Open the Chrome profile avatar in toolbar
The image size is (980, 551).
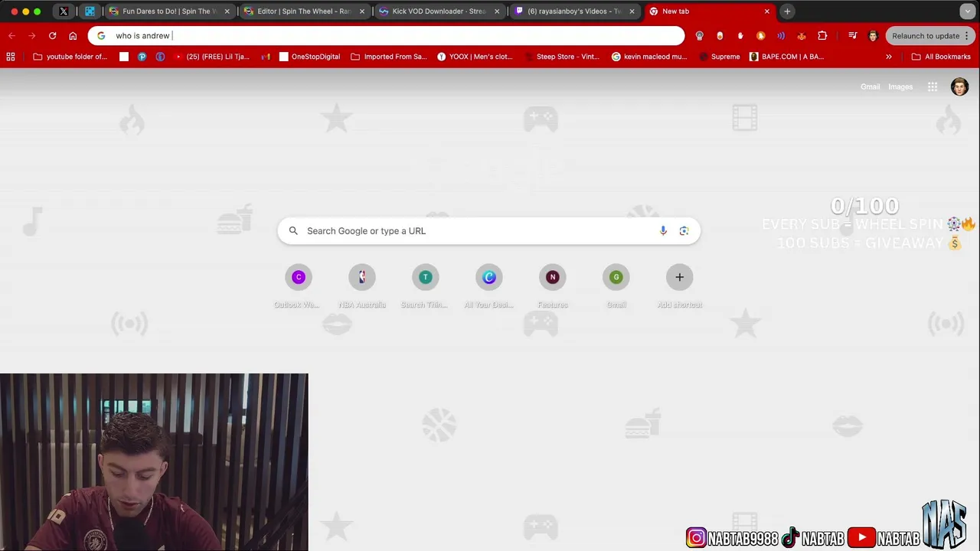tap(873, 36)
